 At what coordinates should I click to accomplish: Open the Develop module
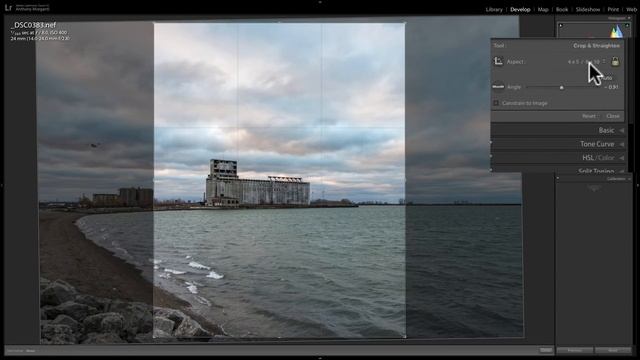click(x=520, y=9)
